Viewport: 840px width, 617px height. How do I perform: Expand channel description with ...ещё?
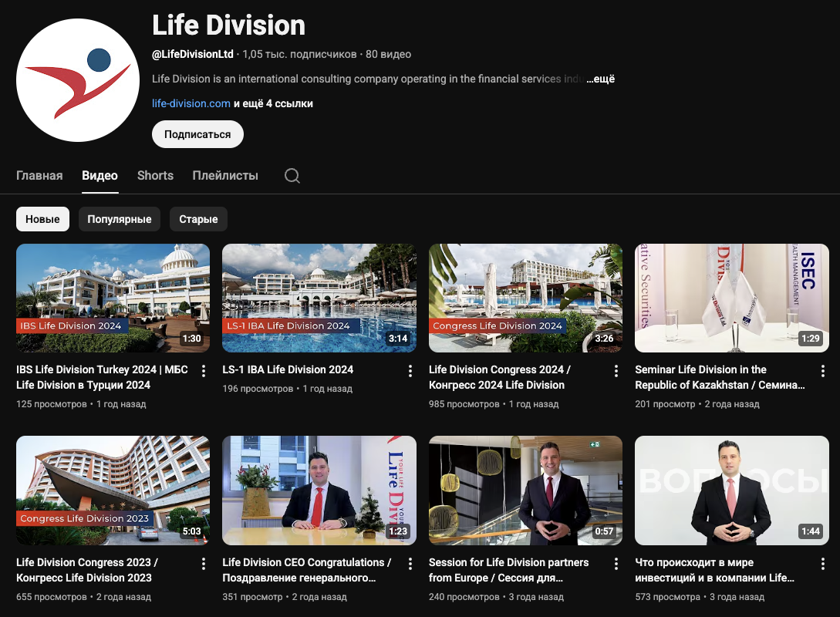(600, 79)
